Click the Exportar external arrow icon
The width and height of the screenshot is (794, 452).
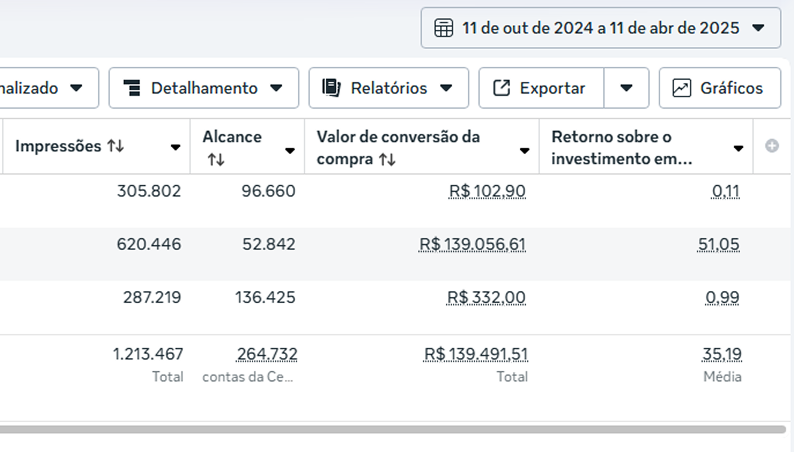pos(502,88)
